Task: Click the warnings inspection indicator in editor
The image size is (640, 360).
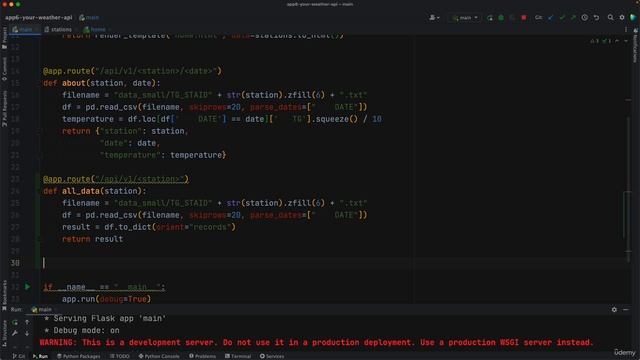Action: 601,41
